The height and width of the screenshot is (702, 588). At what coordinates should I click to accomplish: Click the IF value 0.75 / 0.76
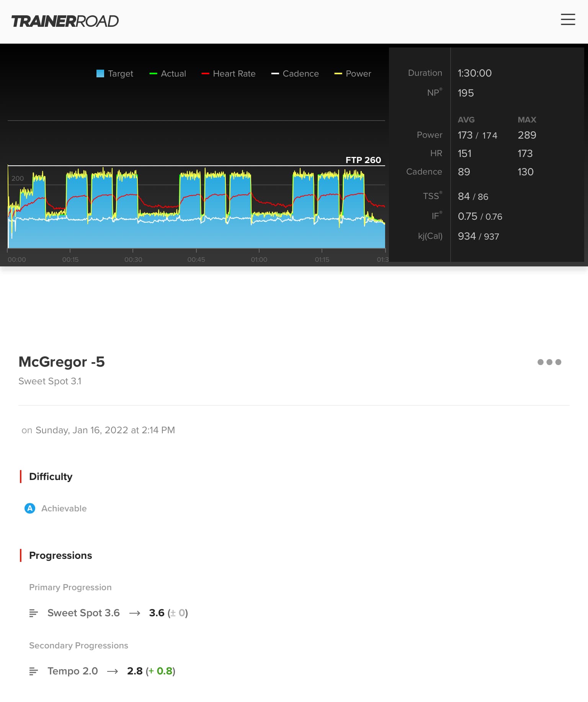pos(480,216)
